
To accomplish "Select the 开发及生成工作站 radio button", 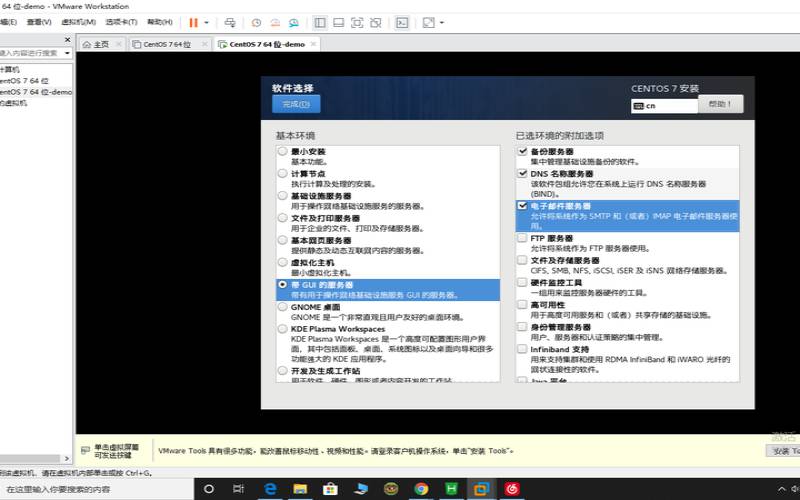I will pos(283,370).
